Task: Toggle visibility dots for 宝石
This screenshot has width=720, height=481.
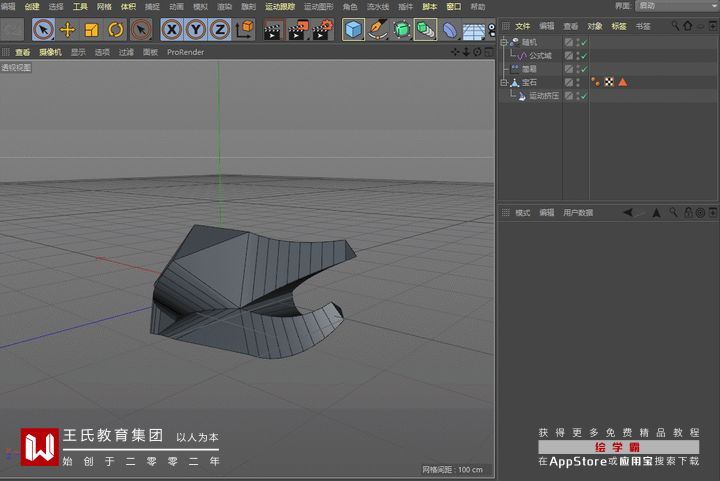Action: click(x=578, y=83)
